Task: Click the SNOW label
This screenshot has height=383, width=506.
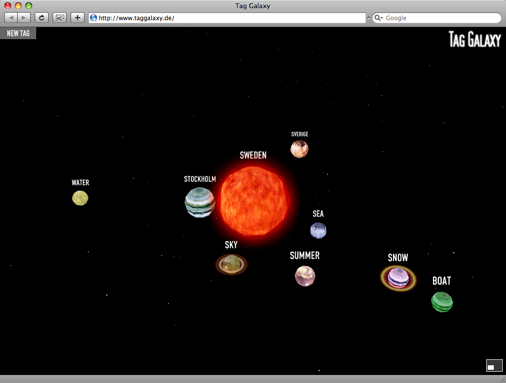Action: tap(398, 258)
